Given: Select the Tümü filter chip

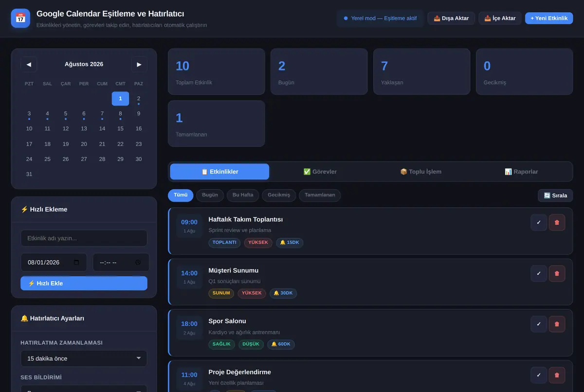Looking at the screenshot, I should coord(181,195).
